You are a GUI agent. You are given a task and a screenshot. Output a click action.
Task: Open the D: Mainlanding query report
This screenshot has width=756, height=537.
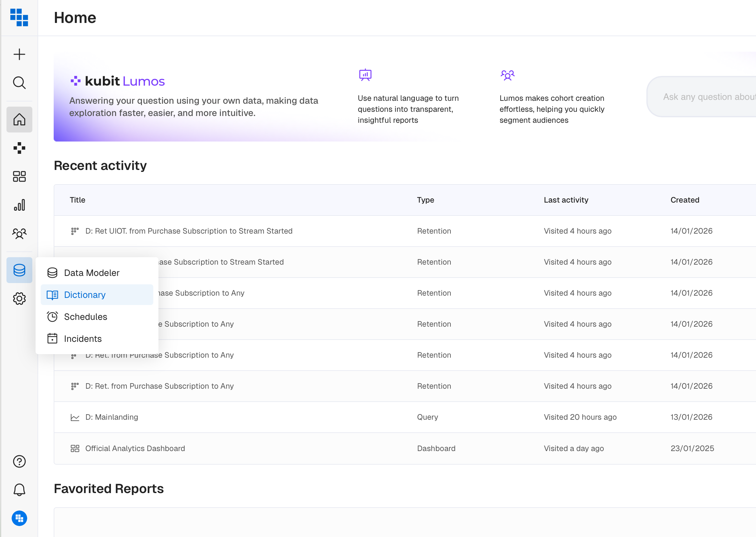112,417
